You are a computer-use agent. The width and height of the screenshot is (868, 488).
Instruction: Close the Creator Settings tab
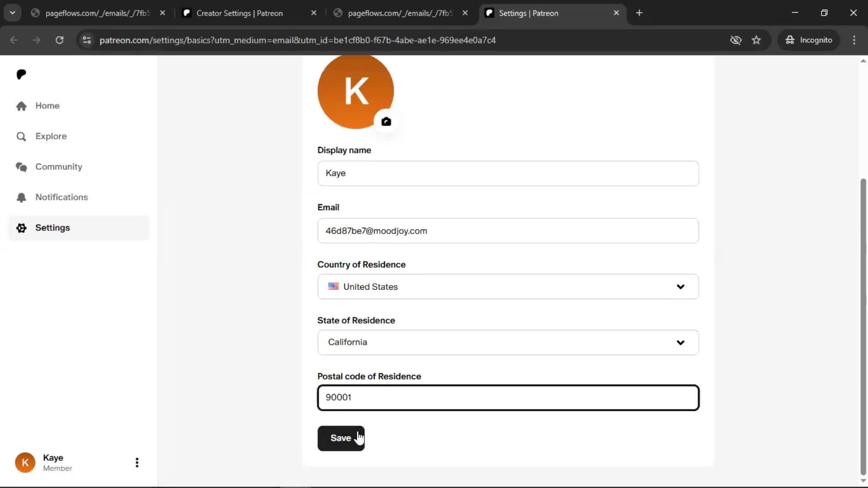314,13
